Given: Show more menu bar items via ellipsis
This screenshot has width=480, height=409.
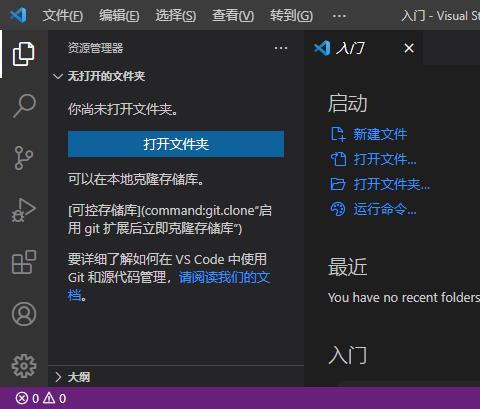Looking at the screenshot, I should point(339,16).
